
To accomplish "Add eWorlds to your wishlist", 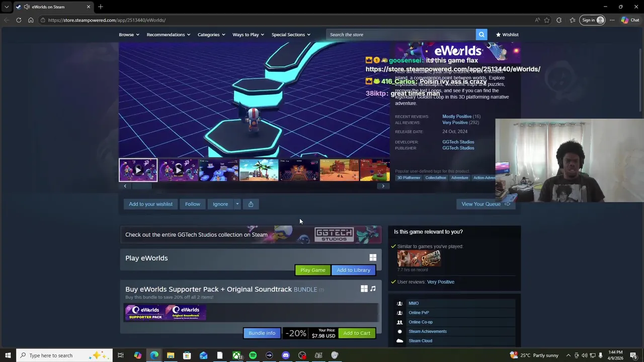I will coord(150,204).
